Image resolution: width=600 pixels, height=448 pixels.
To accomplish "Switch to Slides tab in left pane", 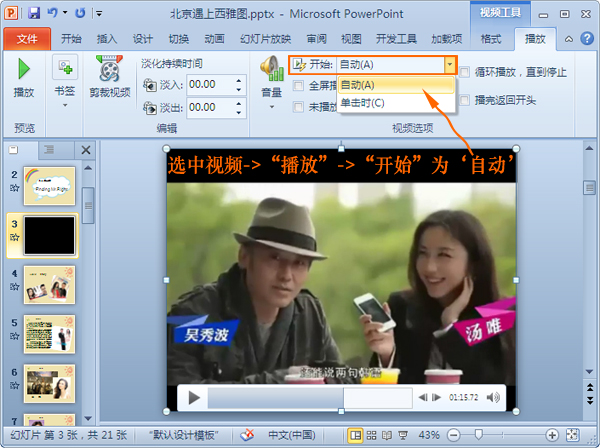I will (14, 150).
